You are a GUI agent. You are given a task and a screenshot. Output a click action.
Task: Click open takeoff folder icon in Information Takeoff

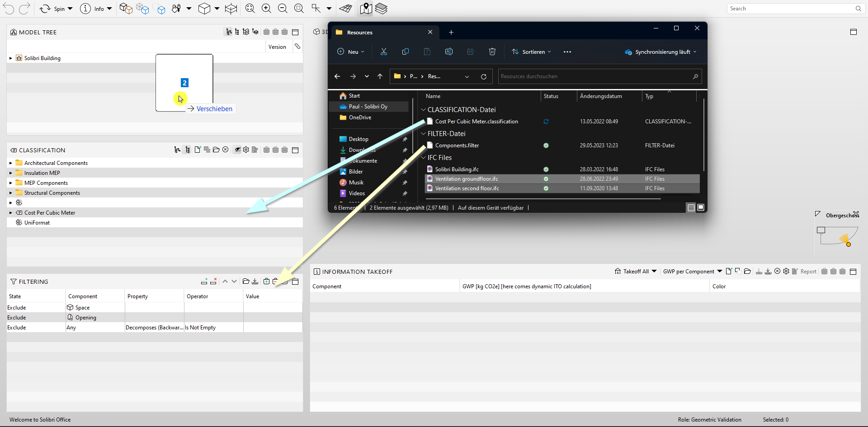[747, 271]
